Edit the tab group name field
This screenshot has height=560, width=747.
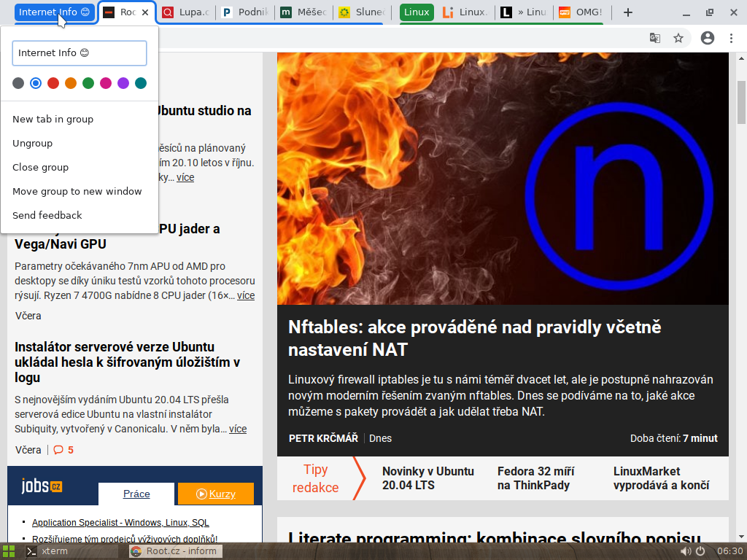coord(77,52)
